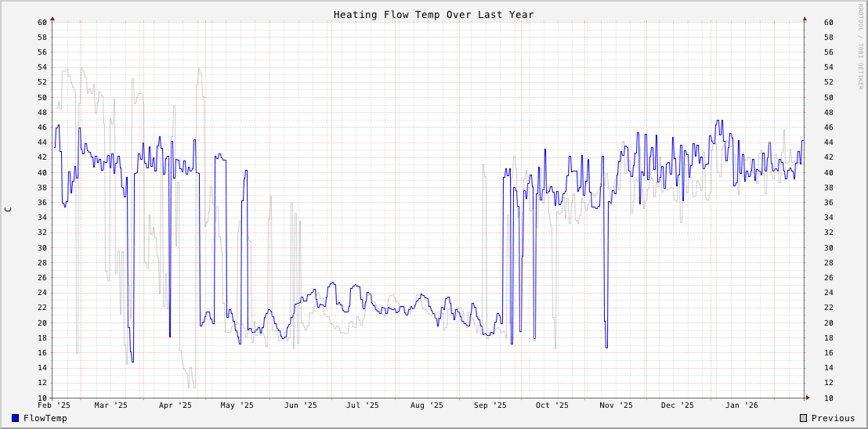Click the FlowTemp legend label

tap(45, 418)
